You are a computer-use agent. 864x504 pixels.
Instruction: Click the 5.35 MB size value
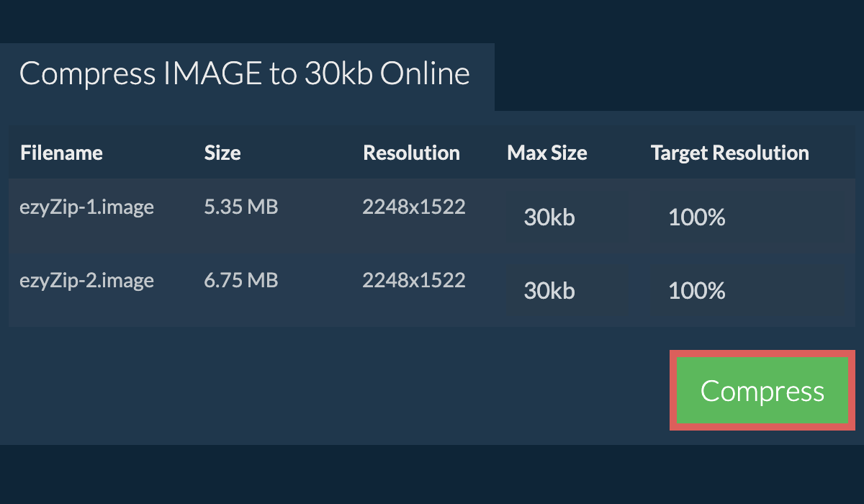[x=241, y=207]
